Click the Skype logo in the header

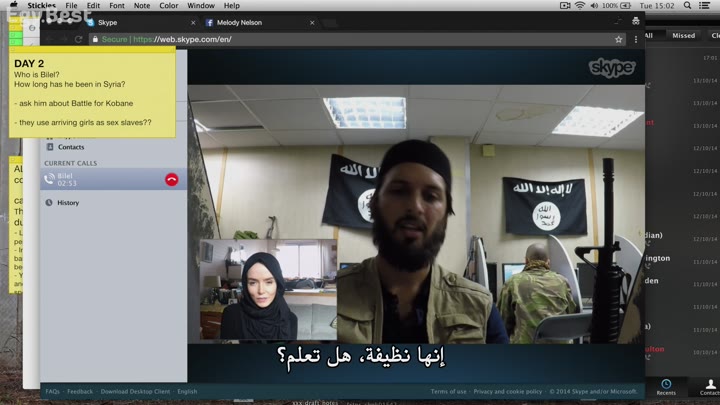coord(612,67)
